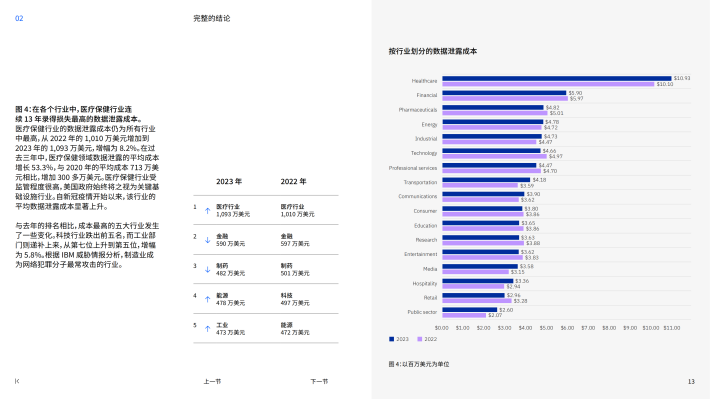The width and height of the screenshot is (710, 399).
Task: Go to next section 下一节
Action: 319,381
